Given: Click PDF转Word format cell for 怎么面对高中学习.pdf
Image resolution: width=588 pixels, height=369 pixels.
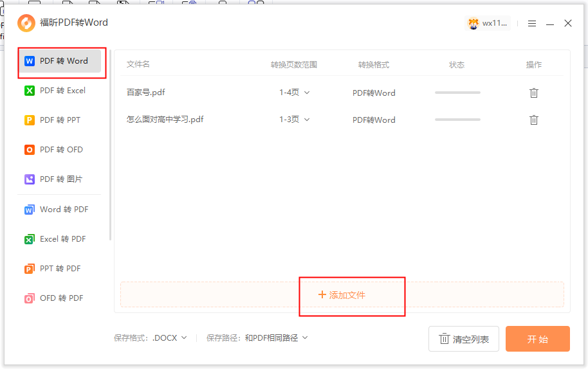Looking at the screenshot, I should click(374, 120).
